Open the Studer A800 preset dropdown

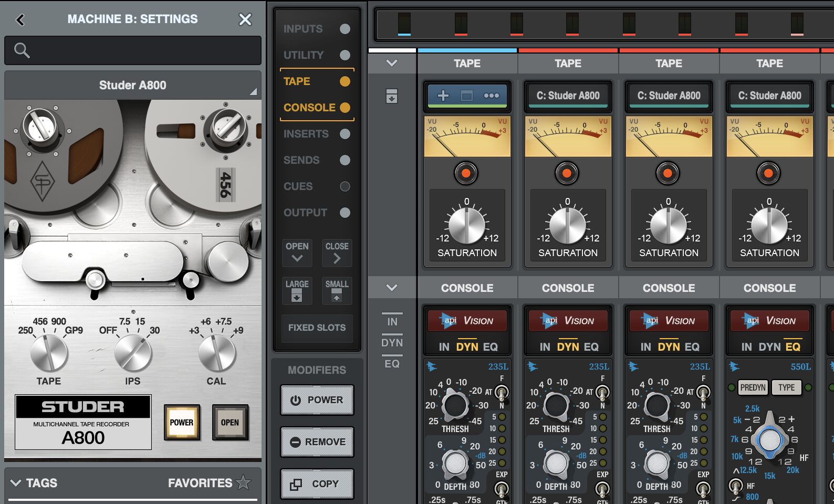pyautogui.click(x=133, y=85)
